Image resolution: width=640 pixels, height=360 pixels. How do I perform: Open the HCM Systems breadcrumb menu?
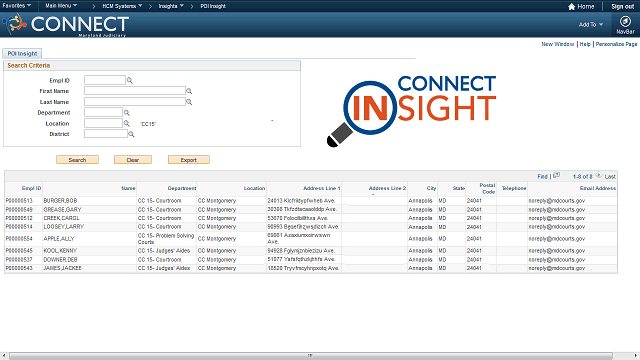tap(122, 6)
